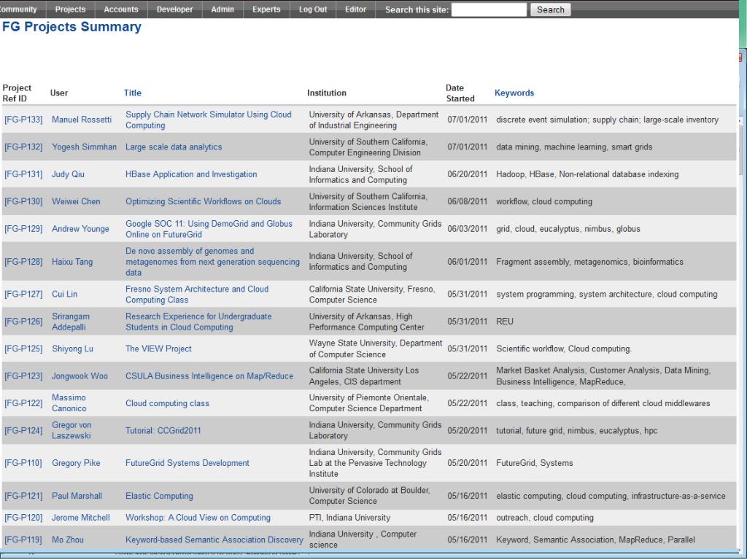Open the Developer menu item
This screenshot has height=560, width=747.
point(175,9)
